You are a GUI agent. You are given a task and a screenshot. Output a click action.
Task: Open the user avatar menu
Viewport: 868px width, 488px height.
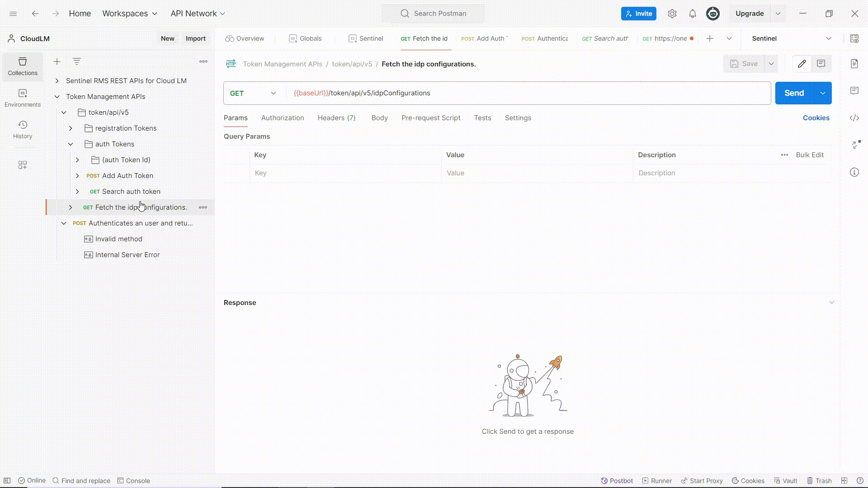(x=713, y=14)
